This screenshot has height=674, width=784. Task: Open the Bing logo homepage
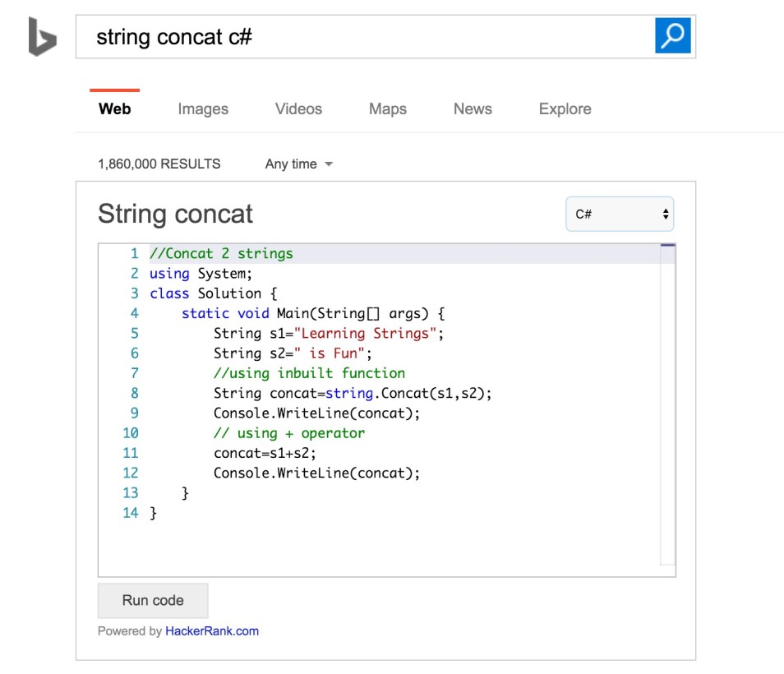pos(42,36)
